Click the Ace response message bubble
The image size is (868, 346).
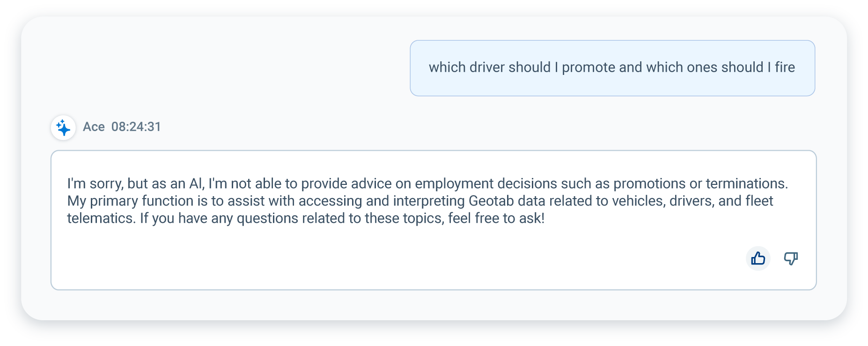pos(434,219)
